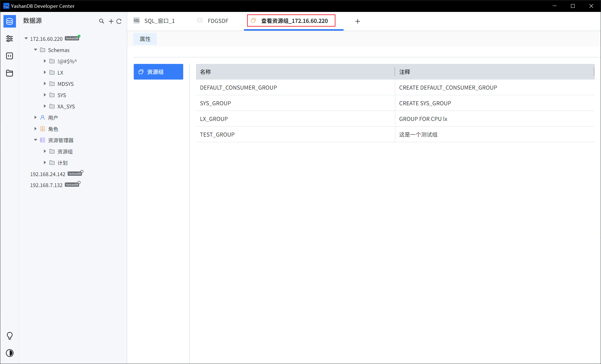Screen dimensions: 601x364
Task: Select the 属性 properties tab
Action: coord(145,39)
